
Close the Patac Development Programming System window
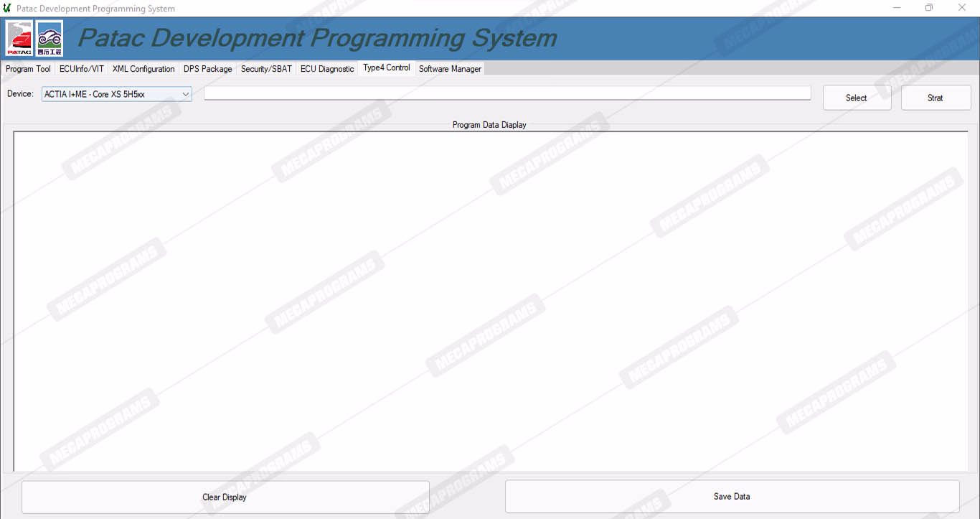point(962,8)
